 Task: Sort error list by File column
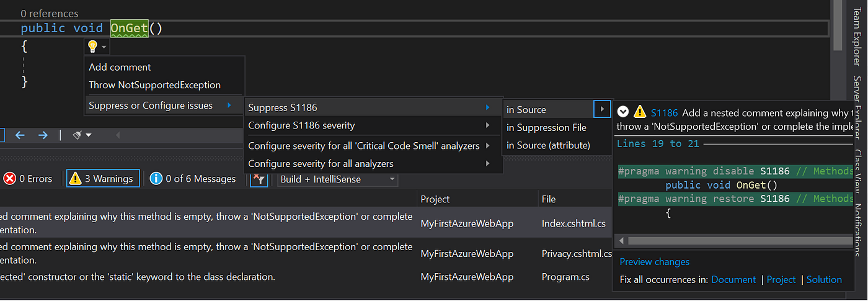point(575,199)
